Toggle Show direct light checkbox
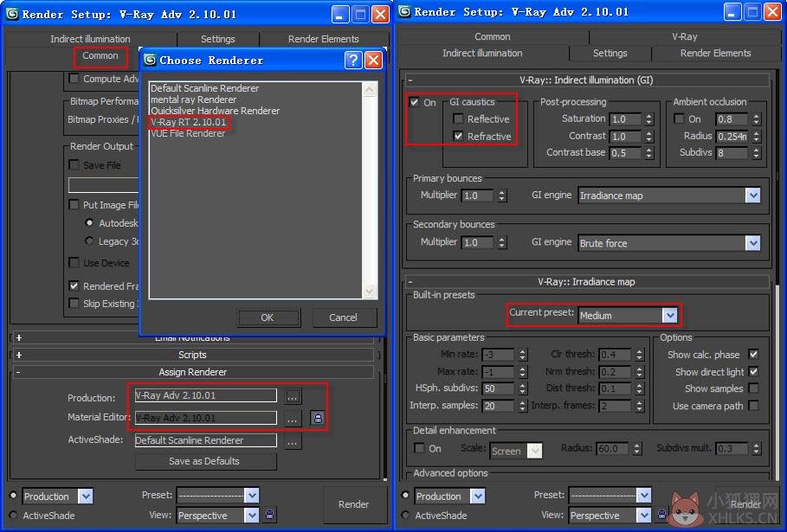The height and width of the screenshot is (532, 787). [x=753, y=372]
